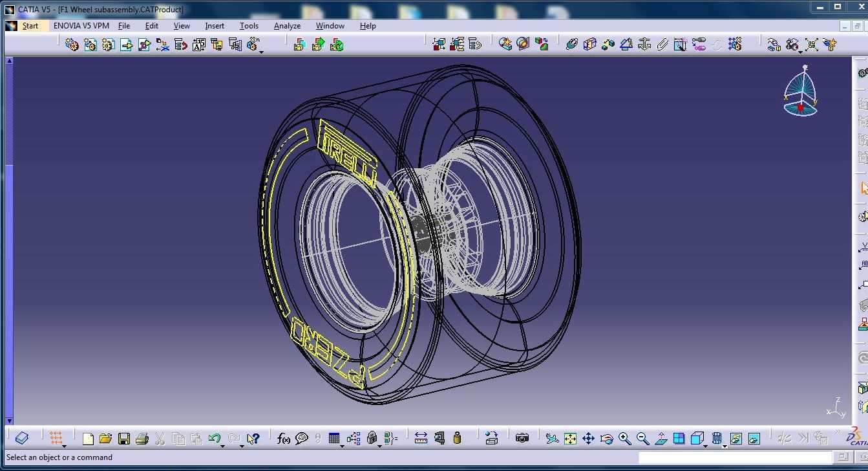
Task: Open the Start menu
Action: click(30, 26)
